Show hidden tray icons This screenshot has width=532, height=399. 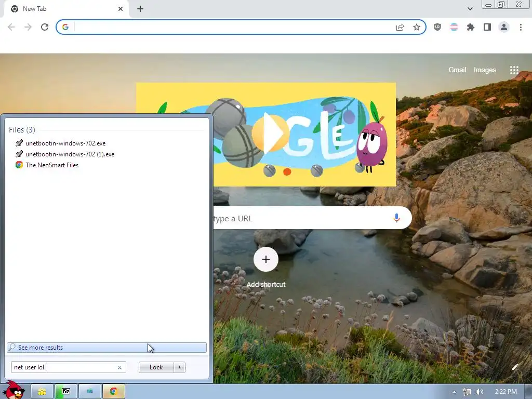[x=454, y=392]
